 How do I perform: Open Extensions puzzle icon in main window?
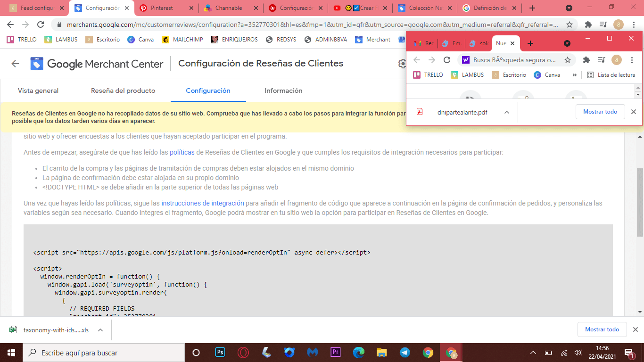coord(588,25)
